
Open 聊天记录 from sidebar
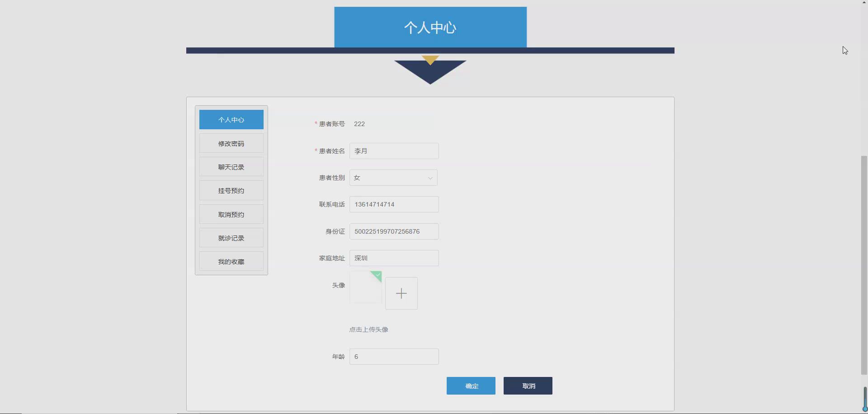(231, 166)
